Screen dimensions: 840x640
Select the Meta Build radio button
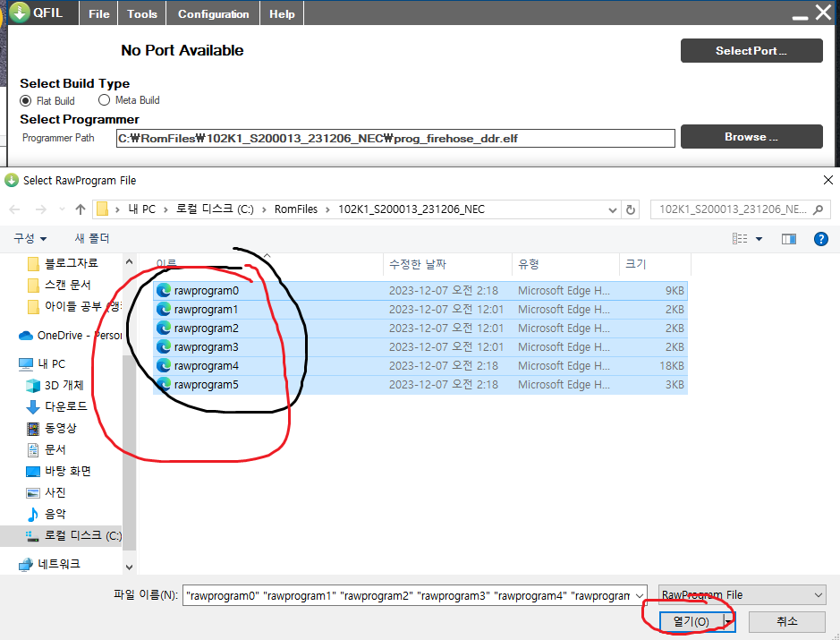pyautogui.click(x=104, y=100)
